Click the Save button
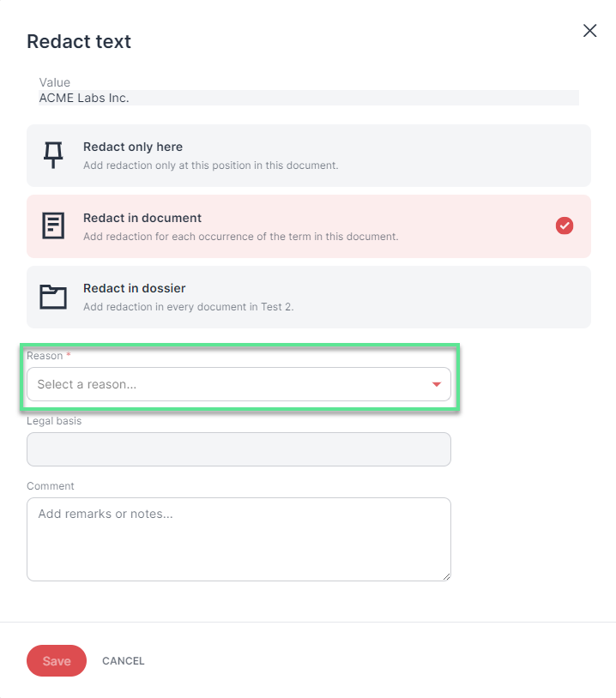This screenshot has height=698, width=616. [57, 660]
